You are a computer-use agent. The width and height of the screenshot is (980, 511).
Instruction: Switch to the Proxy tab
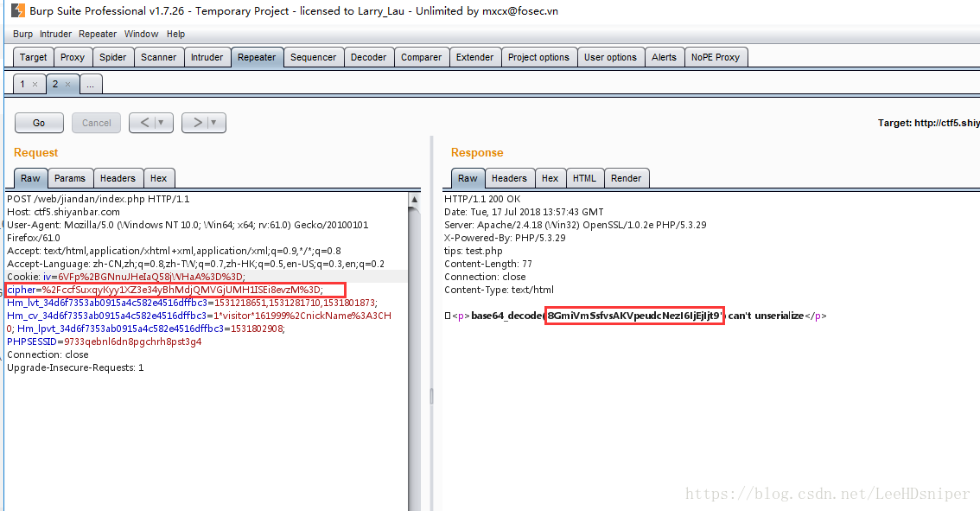click(73, 57)
